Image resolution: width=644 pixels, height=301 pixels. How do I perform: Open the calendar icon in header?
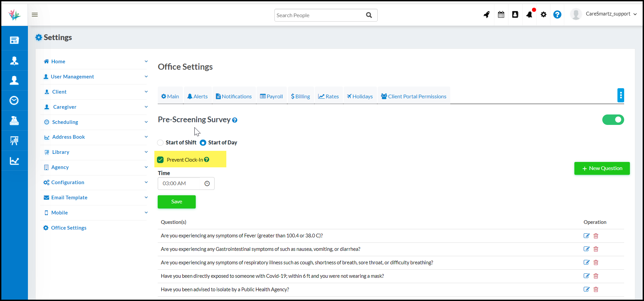(501, 14)
